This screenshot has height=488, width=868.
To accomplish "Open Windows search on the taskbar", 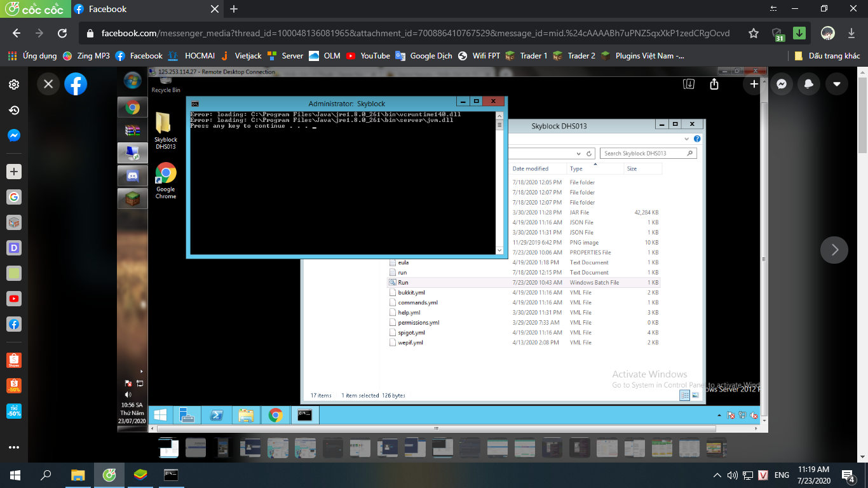I will coord(46,475).
